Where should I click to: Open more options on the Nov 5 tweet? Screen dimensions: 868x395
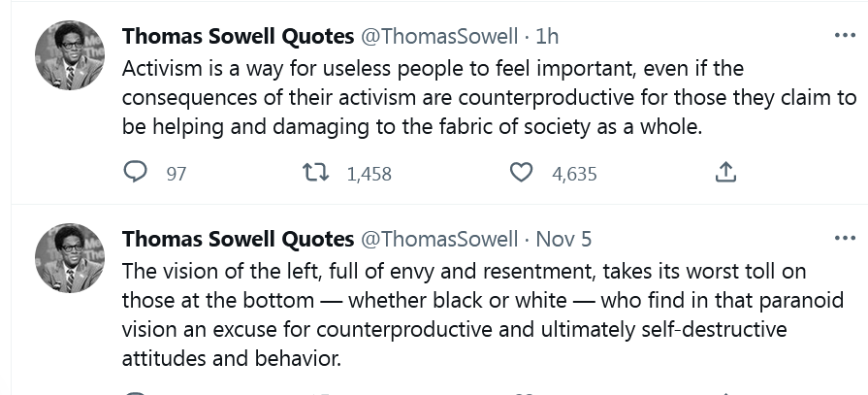click(845, 238)
